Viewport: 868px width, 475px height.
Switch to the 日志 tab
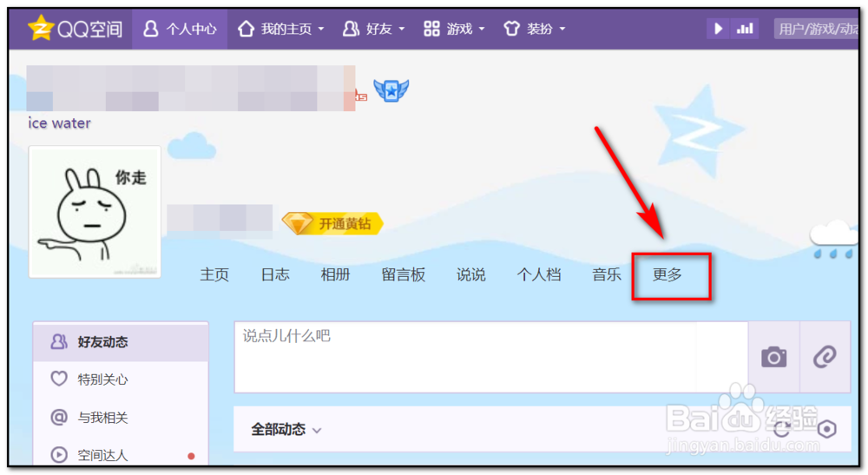click(x=275, y=274)
